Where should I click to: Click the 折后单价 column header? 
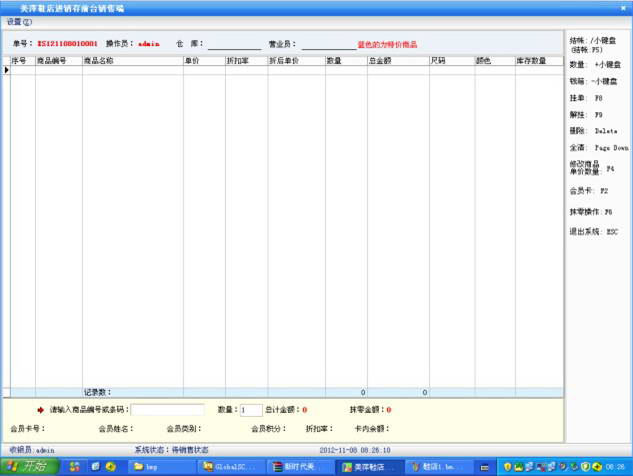pyautogui.click(x=296, y=61)
